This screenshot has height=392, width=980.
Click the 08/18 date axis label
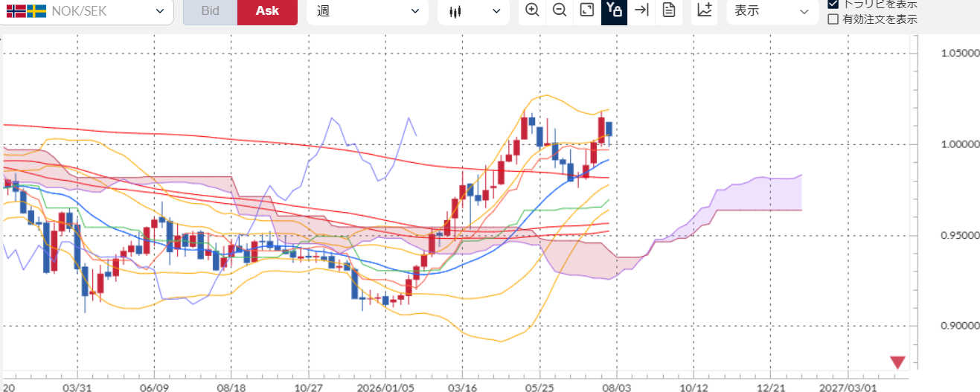coord(231,388)
